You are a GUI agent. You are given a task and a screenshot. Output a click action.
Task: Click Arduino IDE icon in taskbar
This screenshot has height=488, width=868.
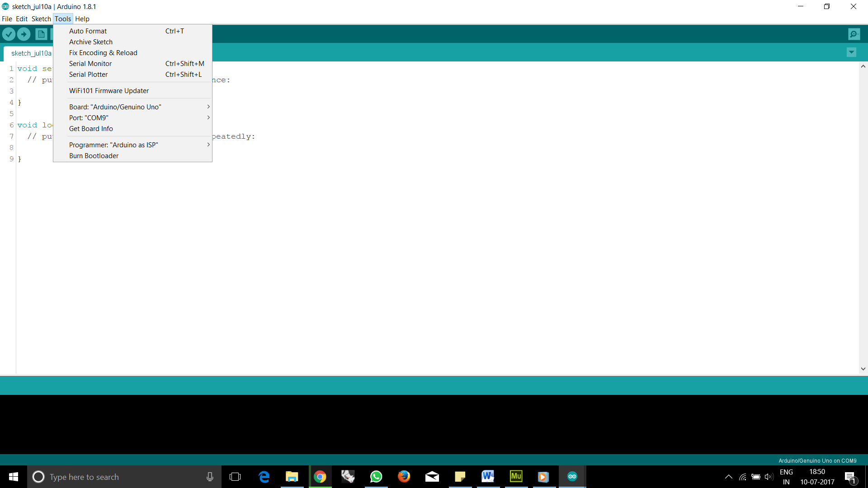click(572, 477)
